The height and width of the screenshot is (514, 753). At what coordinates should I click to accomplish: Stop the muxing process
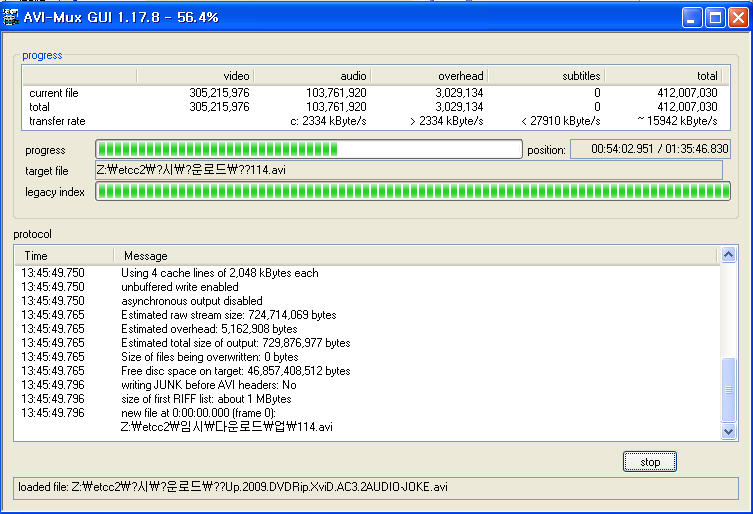tap(650, 462)
